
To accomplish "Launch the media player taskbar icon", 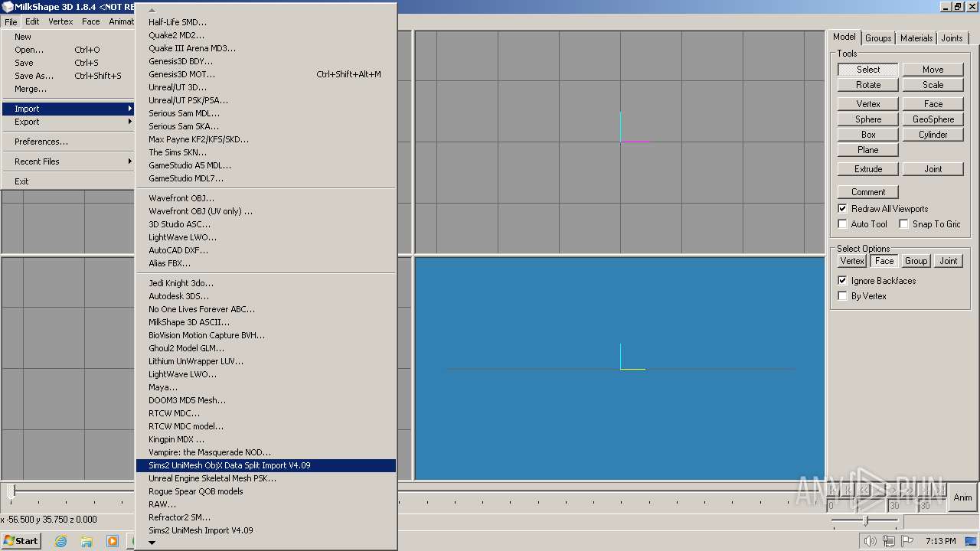I will (x=113, y=541).
